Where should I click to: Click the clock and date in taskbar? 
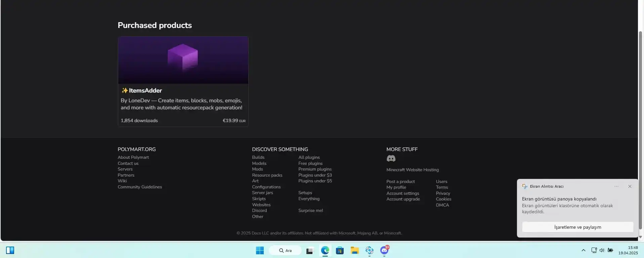click(x=628, y=250)
